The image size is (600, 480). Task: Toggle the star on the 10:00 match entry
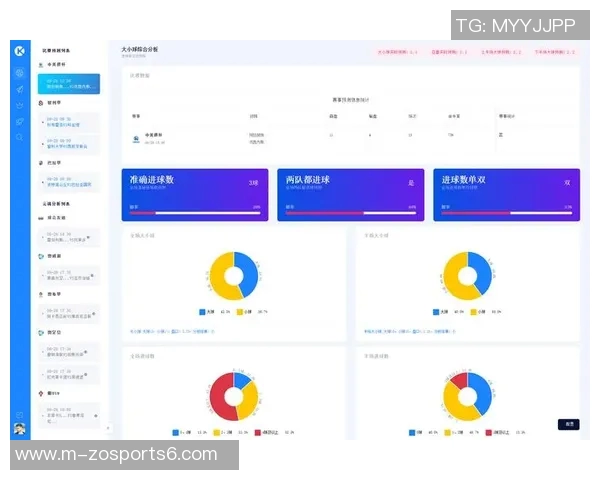pos(96,415)
